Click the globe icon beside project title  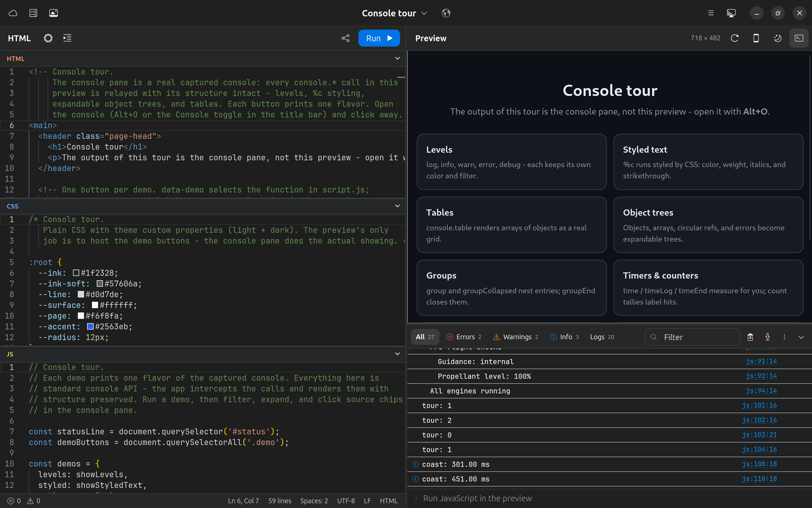[446, 13]
